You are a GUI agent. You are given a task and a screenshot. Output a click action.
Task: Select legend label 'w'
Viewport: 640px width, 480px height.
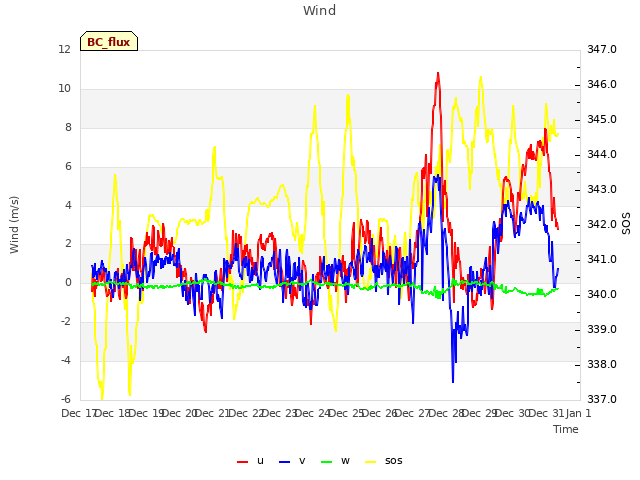point(345,461)
